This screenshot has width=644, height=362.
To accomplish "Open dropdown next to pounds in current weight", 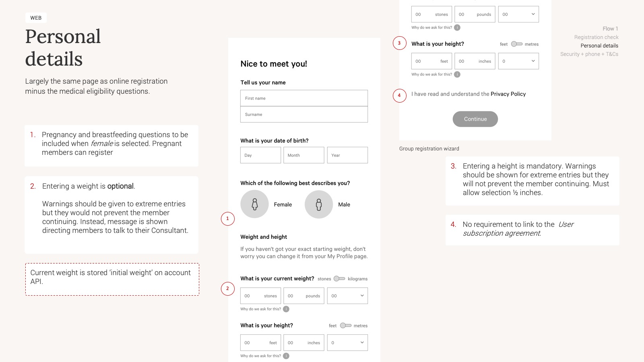I will tap(347, 296).
